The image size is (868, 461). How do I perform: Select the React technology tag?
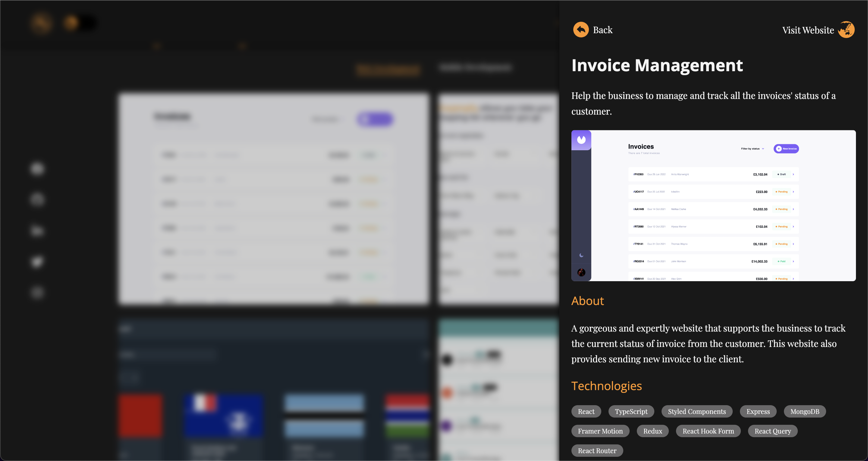coord(586,412)
